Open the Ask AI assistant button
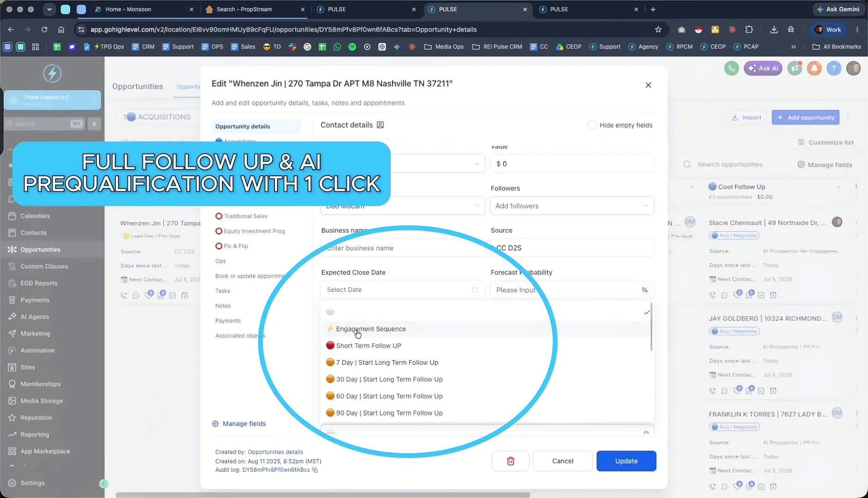 (x=763, y=68)
